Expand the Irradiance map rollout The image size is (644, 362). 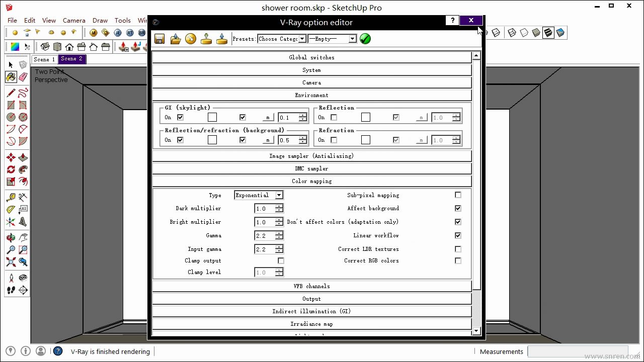click(311, 324)
